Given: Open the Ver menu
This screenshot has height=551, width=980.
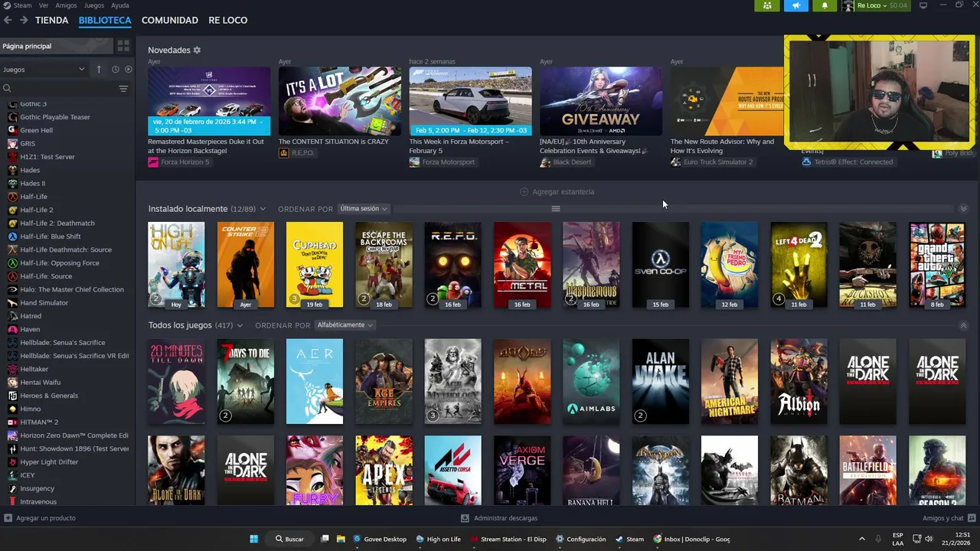Looking at the screenshot, I should [x=44, y=5].
